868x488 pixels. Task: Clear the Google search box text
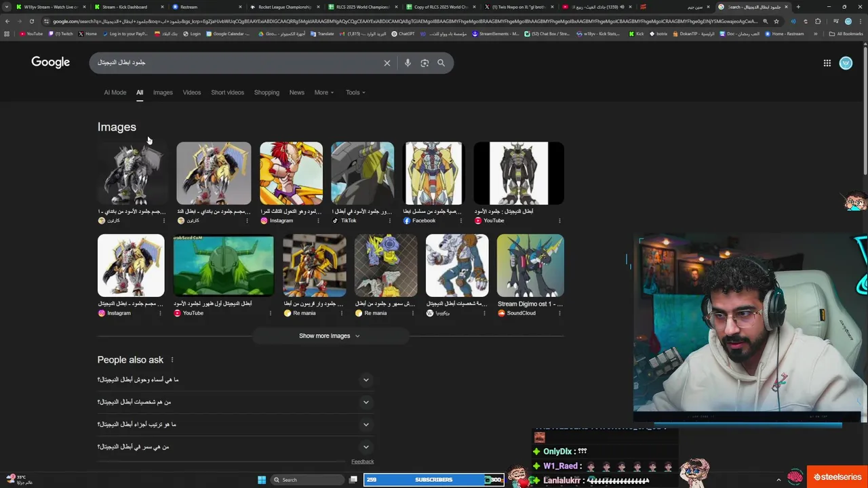pyautogui.click(x=387, y=63)
